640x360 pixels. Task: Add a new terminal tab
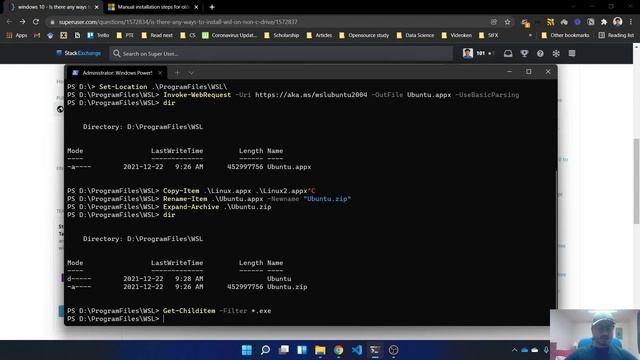pos(177,73)
